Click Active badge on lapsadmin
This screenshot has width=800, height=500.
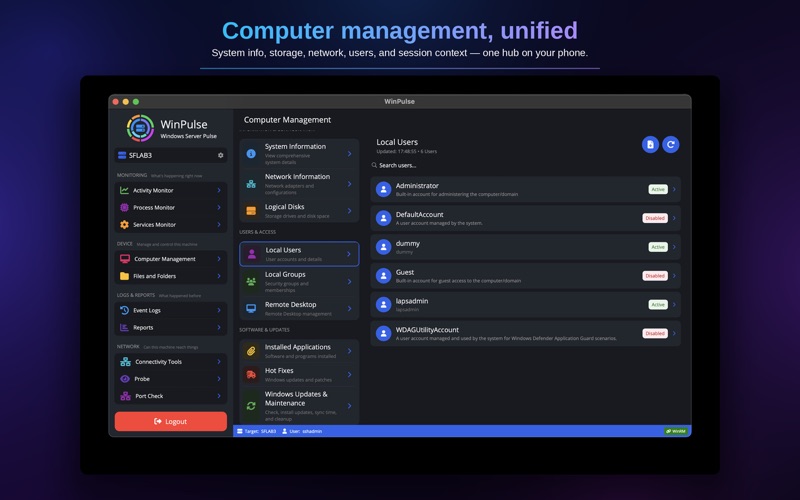658,305
